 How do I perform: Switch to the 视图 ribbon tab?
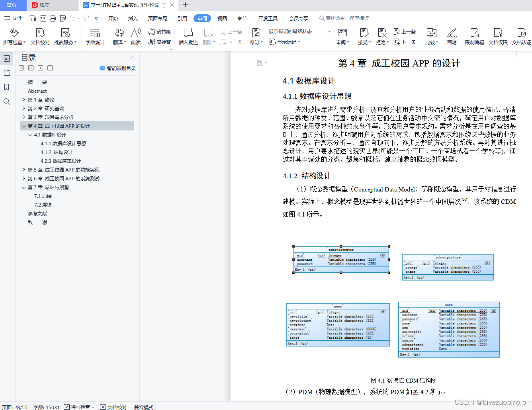tap(222, 18)
